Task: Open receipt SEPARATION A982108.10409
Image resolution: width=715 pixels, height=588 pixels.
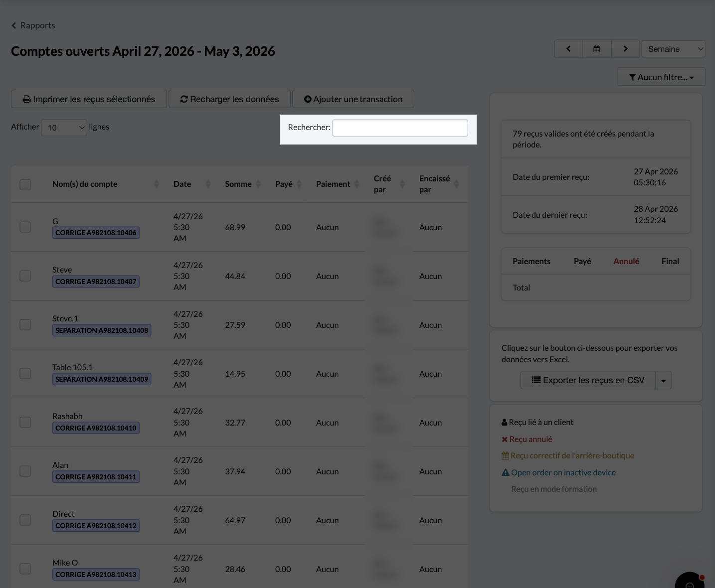Action: [102, 379]
